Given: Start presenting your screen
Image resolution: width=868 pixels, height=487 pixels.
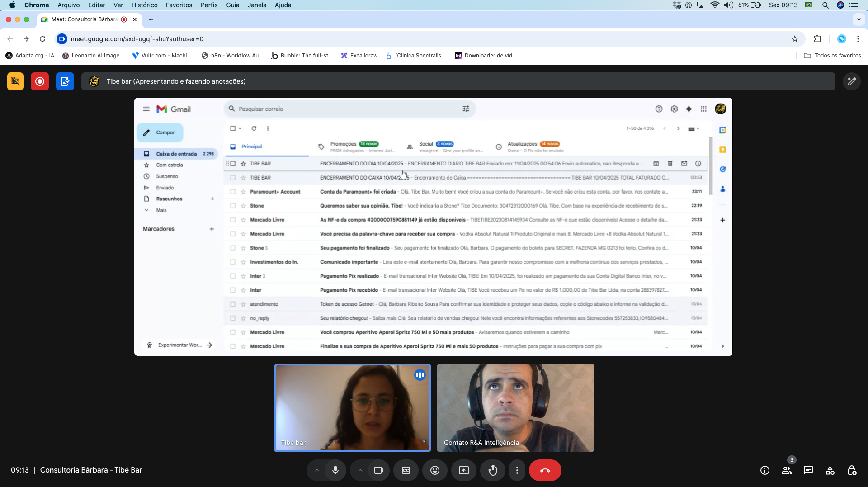Looking at the screenshot, I should [x=464, y=470].
